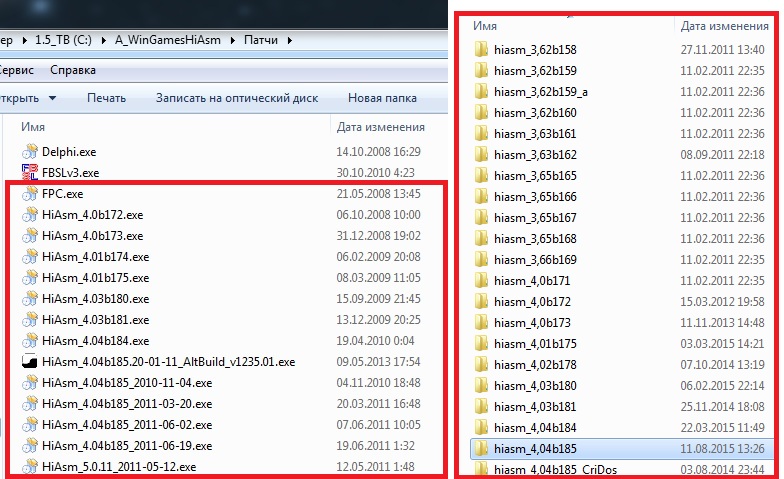The height and width of the screenshot is (479, 784).
Task: Select folder name hiasm_4,01b175
Action: 535,344
